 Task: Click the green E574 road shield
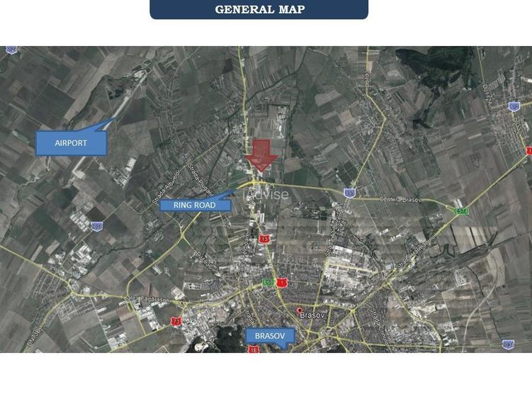[461, 211]
